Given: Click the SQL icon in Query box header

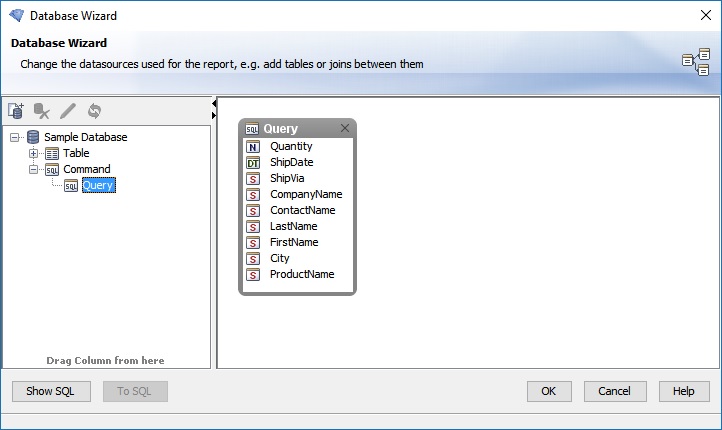Looking at the screenshot, I should coord(252,128).
